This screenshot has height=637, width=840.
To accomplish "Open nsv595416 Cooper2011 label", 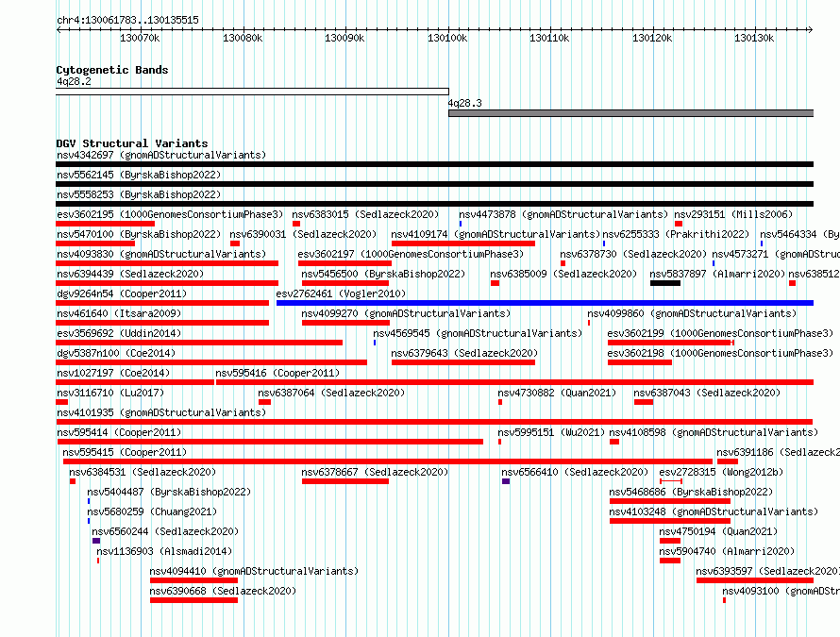I will (x=277, y=374).
